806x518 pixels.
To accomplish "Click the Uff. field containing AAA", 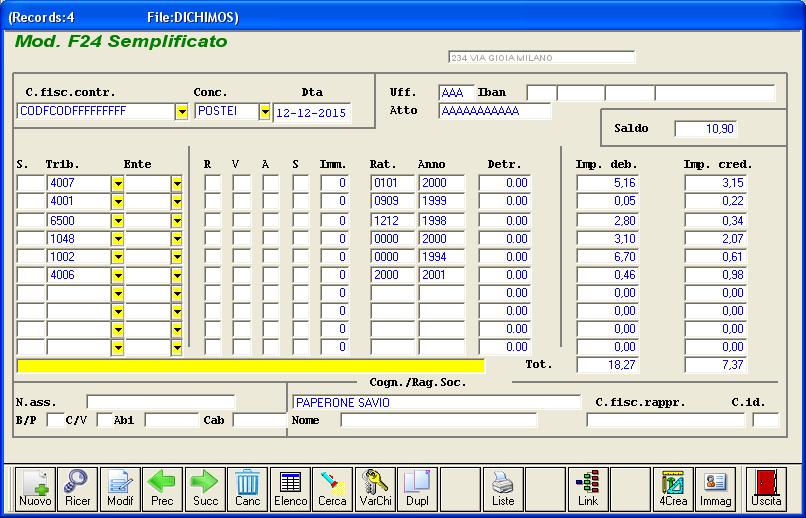I will (x=456, y=93).
